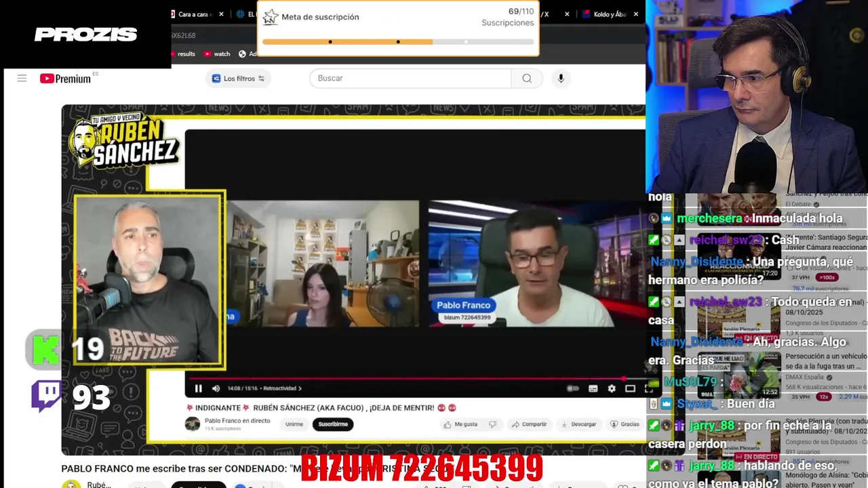
Task: Click chat username 'Styxat_'
Action: pyautogui.click(x=697, y=404)
